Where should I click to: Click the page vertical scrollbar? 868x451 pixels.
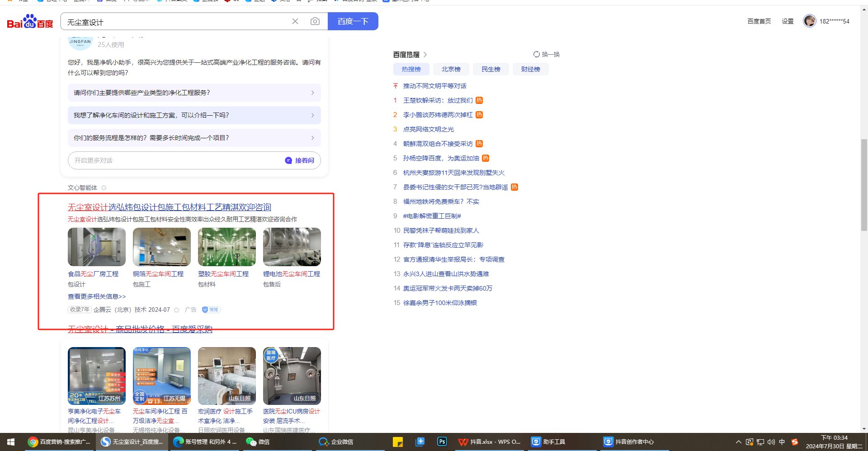864,185
